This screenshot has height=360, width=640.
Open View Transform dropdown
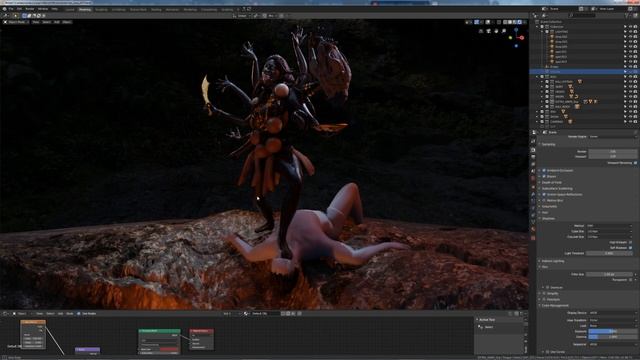(x=612, y=320)
